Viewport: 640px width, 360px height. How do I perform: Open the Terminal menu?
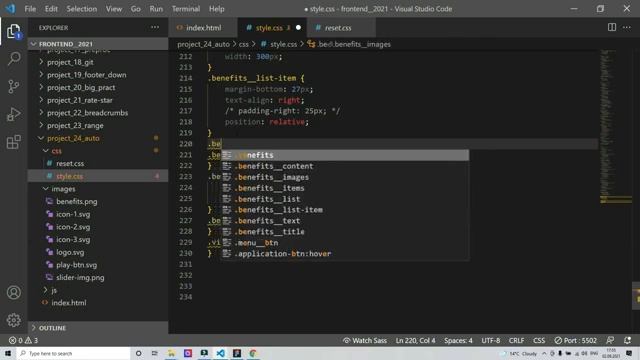186,9
